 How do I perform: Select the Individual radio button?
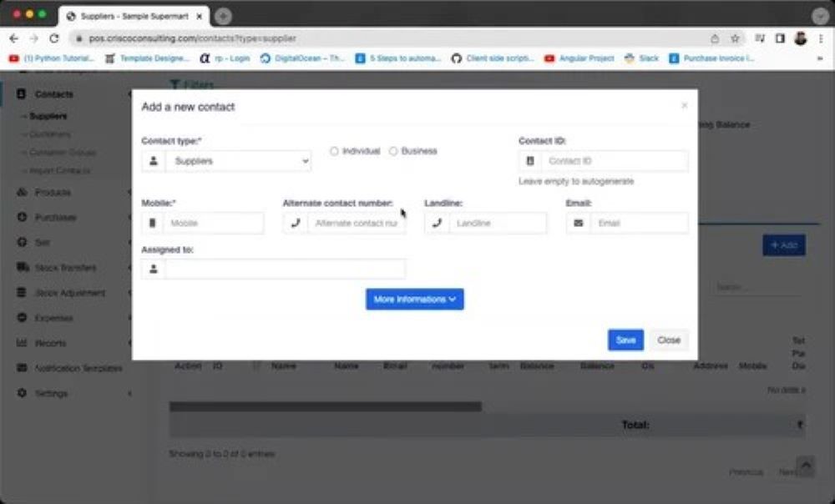coord(334,151)
